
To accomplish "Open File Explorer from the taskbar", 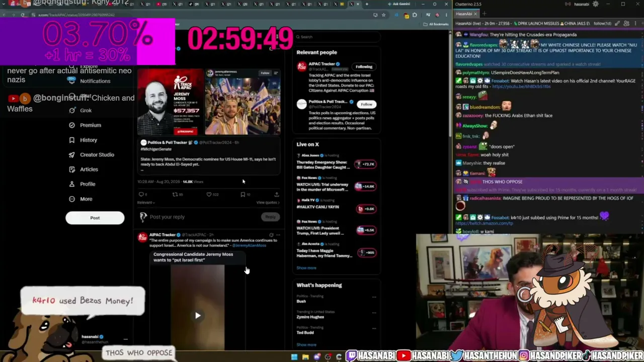I will pyautogui.click(x=305, y=357).
